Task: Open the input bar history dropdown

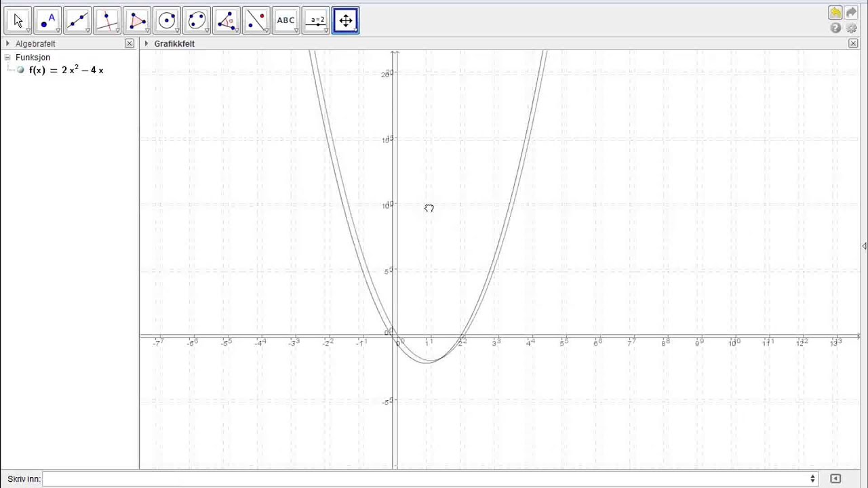Action: point(812,479)
